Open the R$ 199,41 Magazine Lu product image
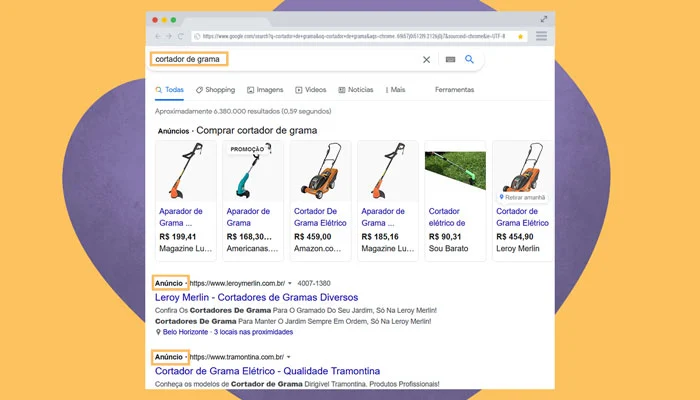This screenshot has height=400, width=700. click(x=186, y=171)
